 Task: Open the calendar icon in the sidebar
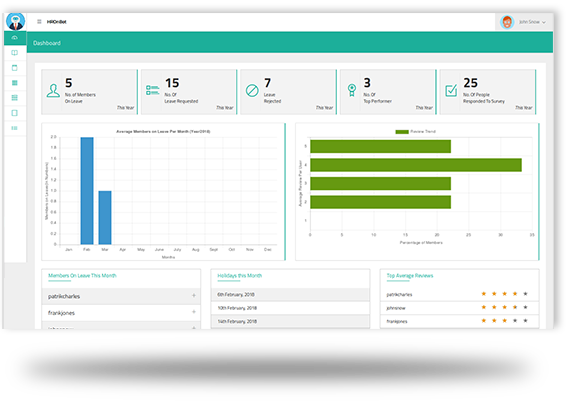coord(15,68)
